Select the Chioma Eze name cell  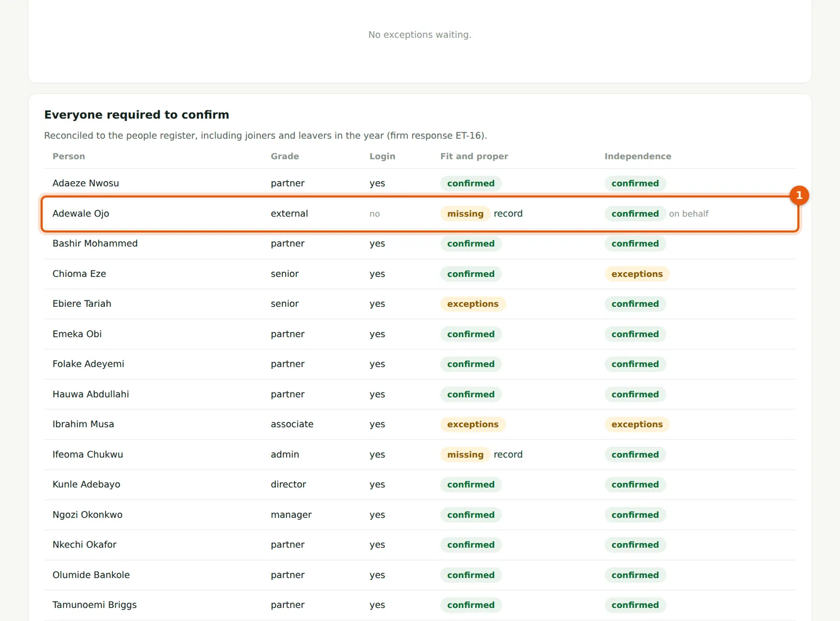pos(79,274)
